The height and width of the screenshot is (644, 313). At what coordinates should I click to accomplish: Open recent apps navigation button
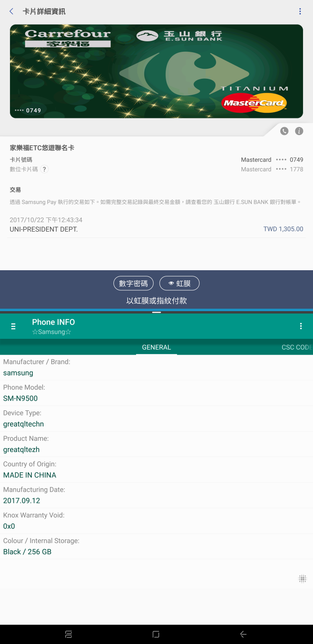pyautogui.click(x=69, y=634)
